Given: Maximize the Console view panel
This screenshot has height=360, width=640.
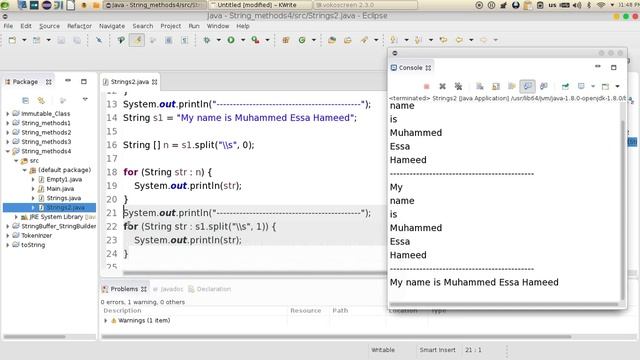Looking at the screenshot, I should (x=613, y=67).
